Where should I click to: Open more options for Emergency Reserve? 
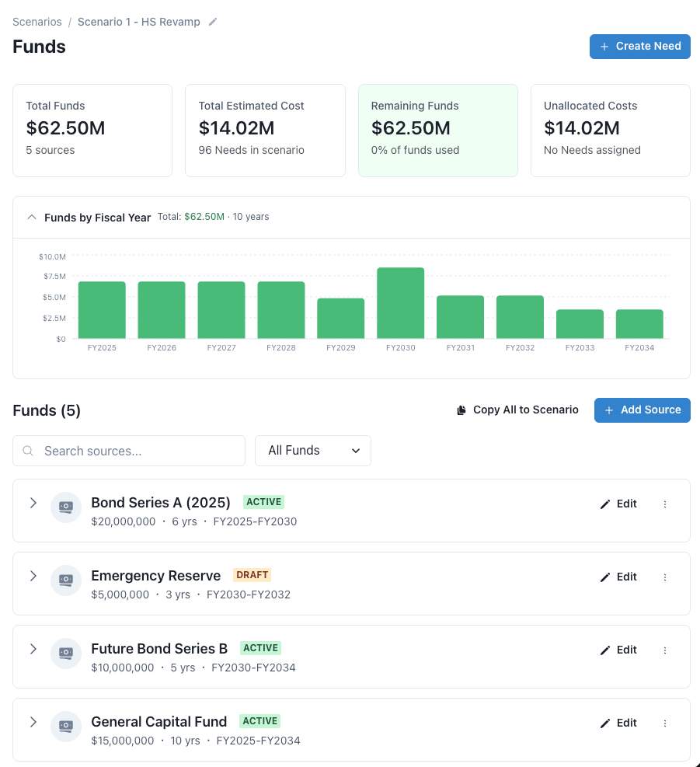(x=665, y=577)
